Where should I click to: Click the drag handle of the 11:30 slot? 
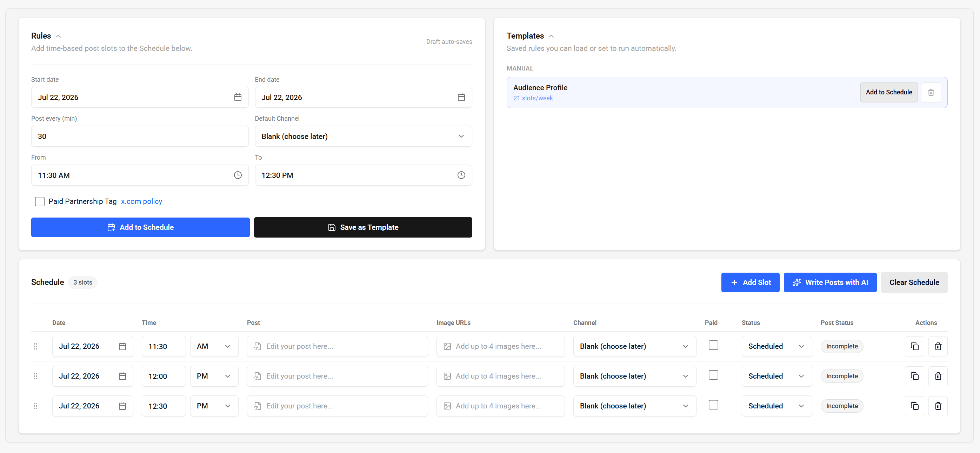35,346
